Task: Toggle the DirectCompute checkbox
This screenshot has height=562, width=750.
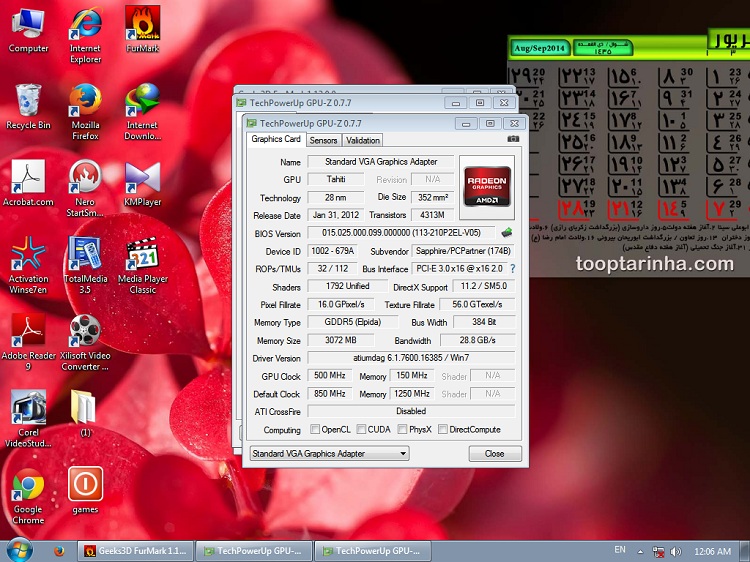Action: click(443, 429)
